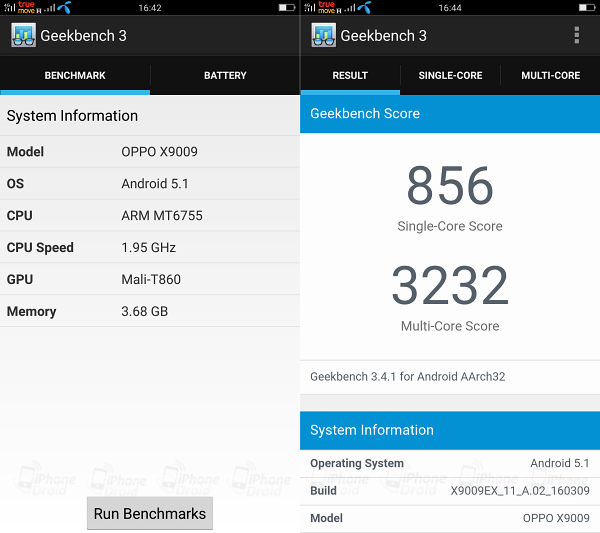The image size is (600, 533).
Task: Open the SINGLE-CORE tab
Action: pyautogui.click(x=450, y=75)
